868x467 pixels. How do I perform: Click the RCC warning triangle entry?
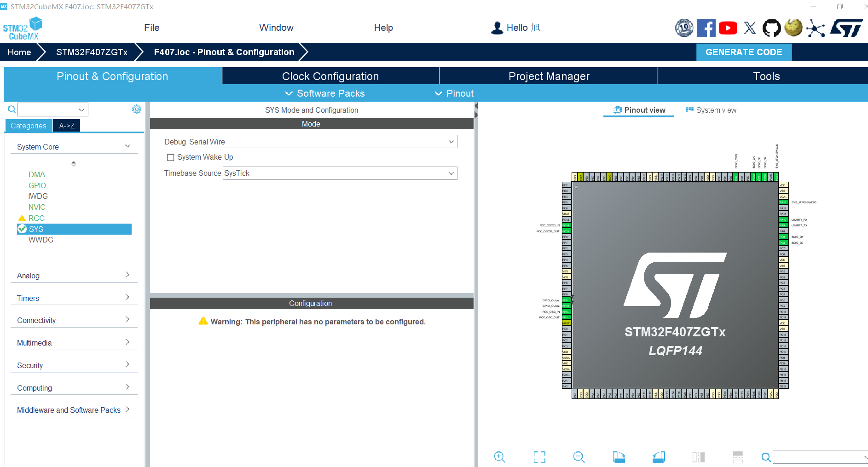coord(36,218)
